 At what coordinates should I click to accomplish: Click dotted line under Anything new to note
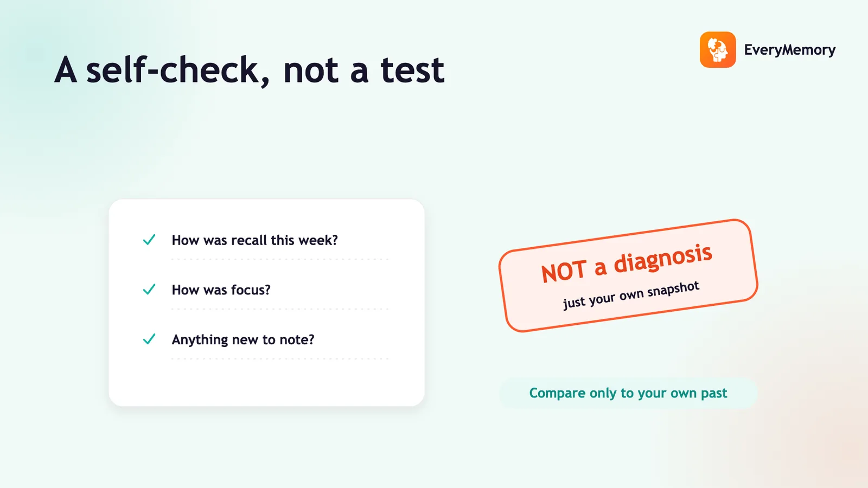(280, 359)
